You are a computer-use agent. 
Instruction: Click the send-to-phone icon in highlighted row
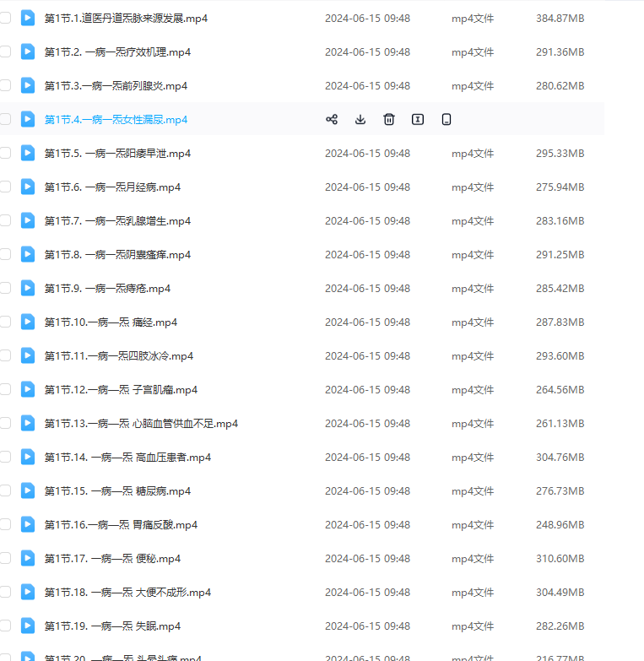[x=446, y=119]
